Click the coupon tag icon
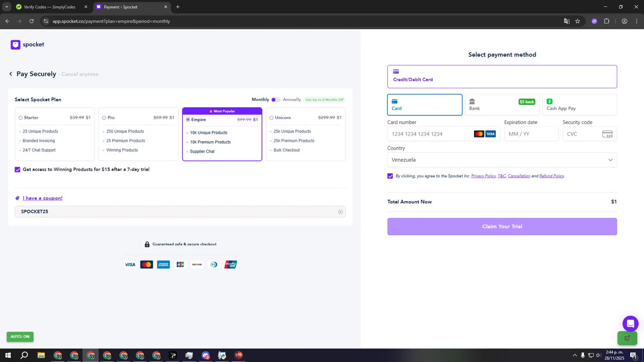The width and height of the screenshot is (644, 362). pyautogui.click(x=18, y=198)
